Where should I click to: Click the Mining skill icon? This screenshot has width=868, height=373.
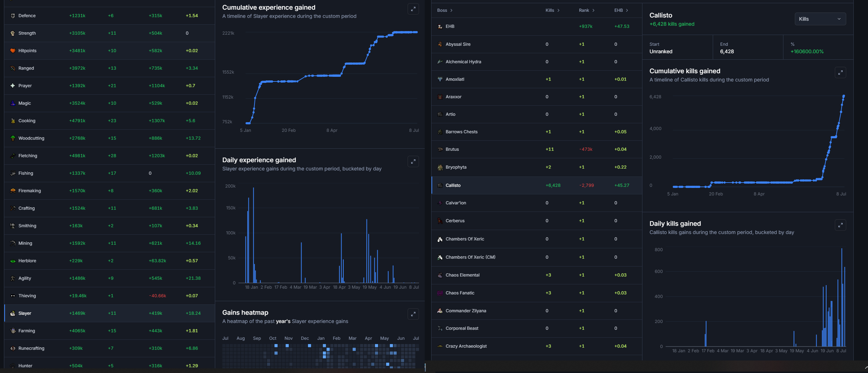[13, 243]
